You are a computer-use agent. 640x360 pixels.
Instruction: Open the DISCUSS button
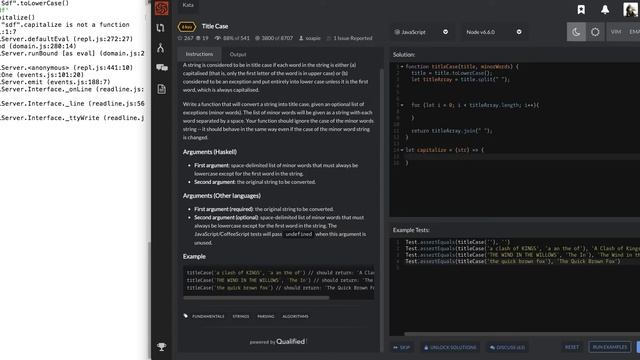(x=507, y=347)
